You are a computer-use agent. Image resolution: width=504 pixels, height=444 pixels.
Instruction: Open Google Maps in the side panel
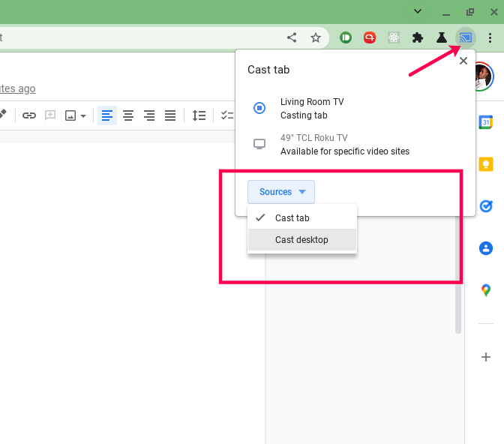pos(486,290)
